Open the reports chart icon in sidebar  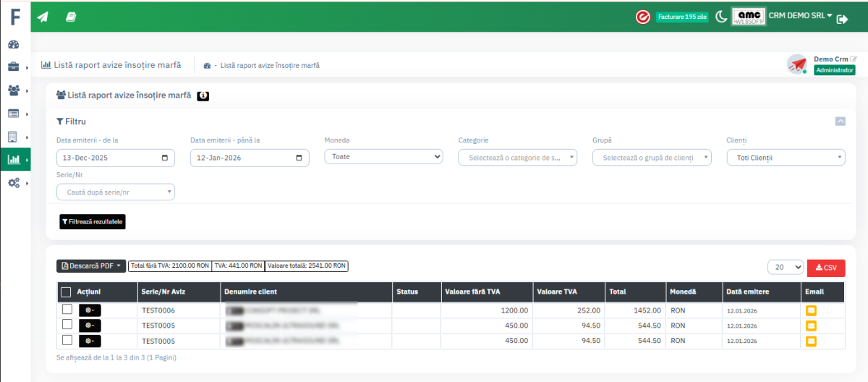pyautogui.click(x=14, y=160)
